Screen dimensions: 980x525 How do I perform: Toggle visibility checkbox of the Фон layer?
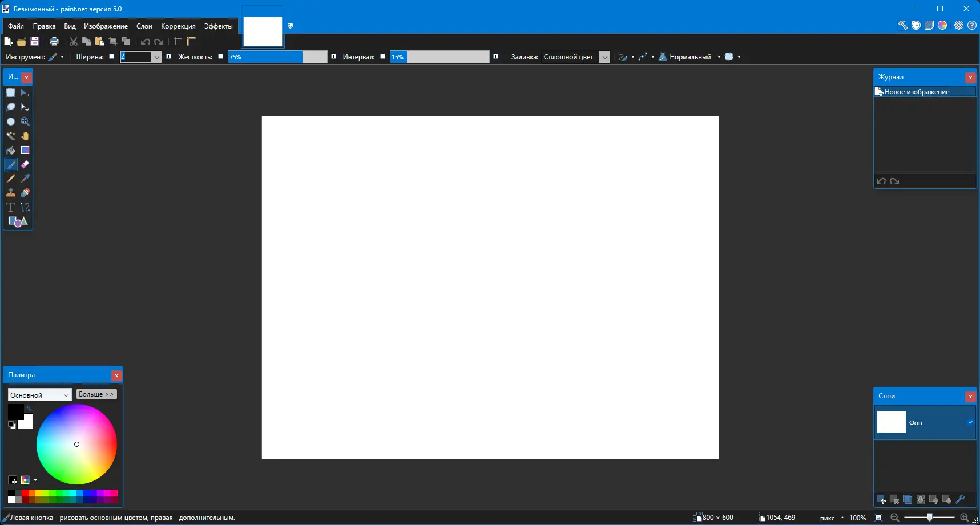point(970,422)
